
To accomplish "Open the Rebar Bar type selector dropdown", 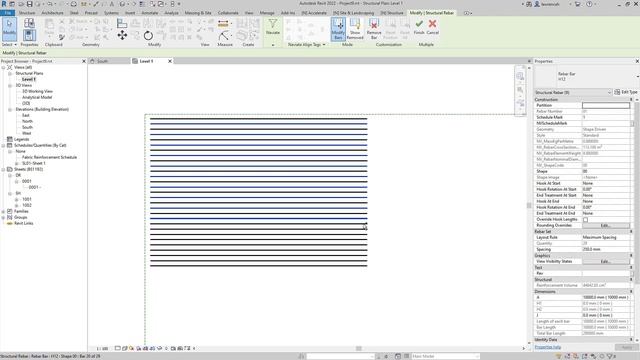I will (637, 76).
